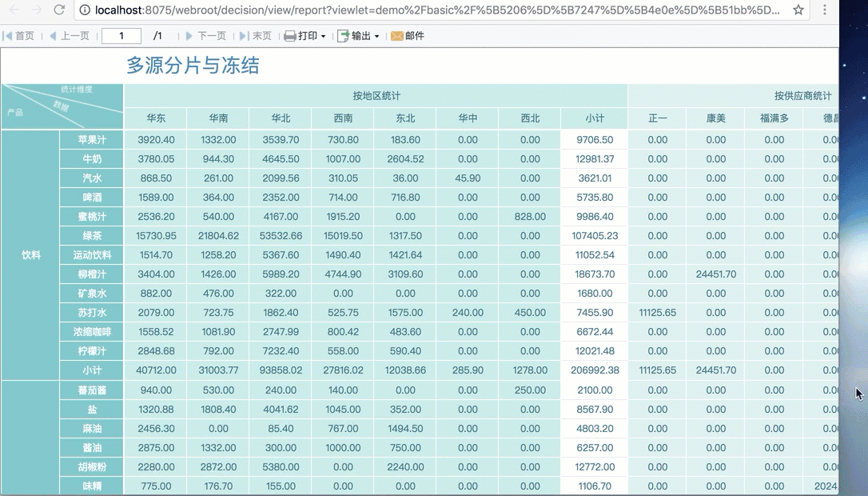Go to next page (下一页)
The width and height of the screenshot is (868, 496).
(x=205, y=36)
